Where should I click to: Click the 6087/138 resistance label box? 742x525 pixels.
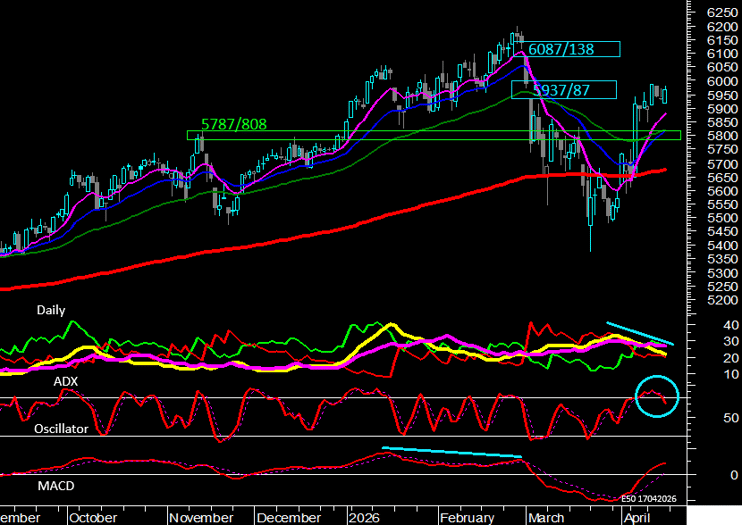click(x=572, y=48)
